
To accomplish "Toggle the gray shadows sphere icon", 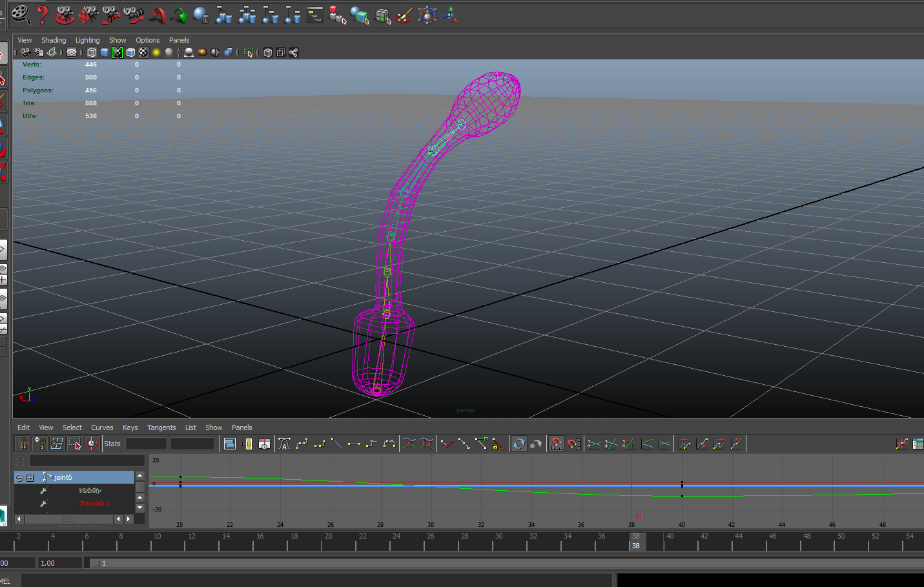I will pyautogui.click(x=169, y=52).
